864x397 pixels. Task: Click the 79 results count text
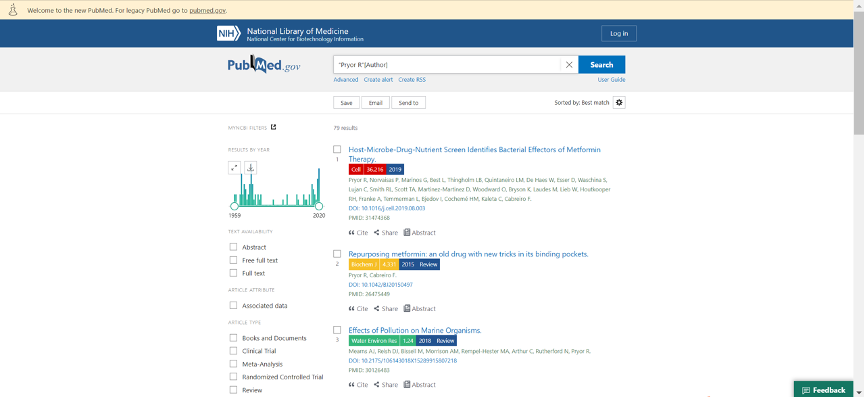345,128
